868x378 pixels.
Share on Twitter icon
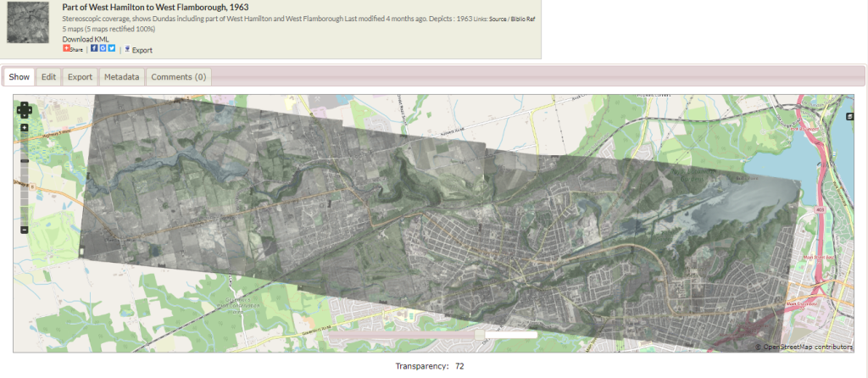click(x=111, y=48)
